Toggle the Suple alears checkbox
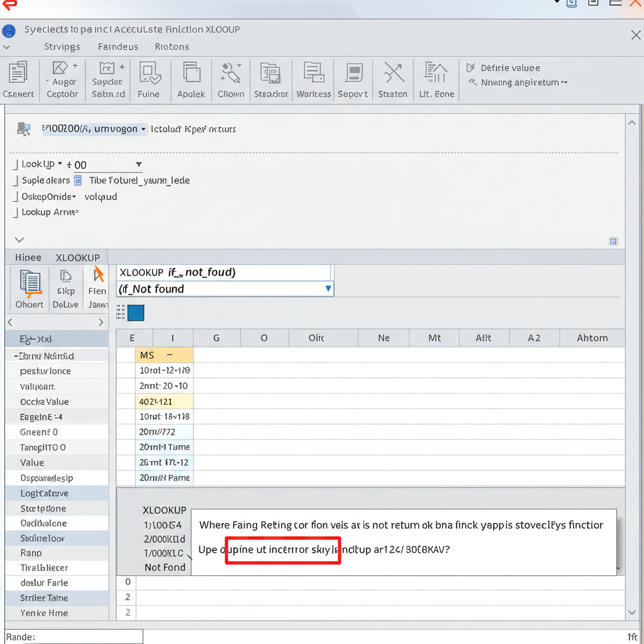Image resolution: width=644 pixels, height=644 pixels. point(16,180)
